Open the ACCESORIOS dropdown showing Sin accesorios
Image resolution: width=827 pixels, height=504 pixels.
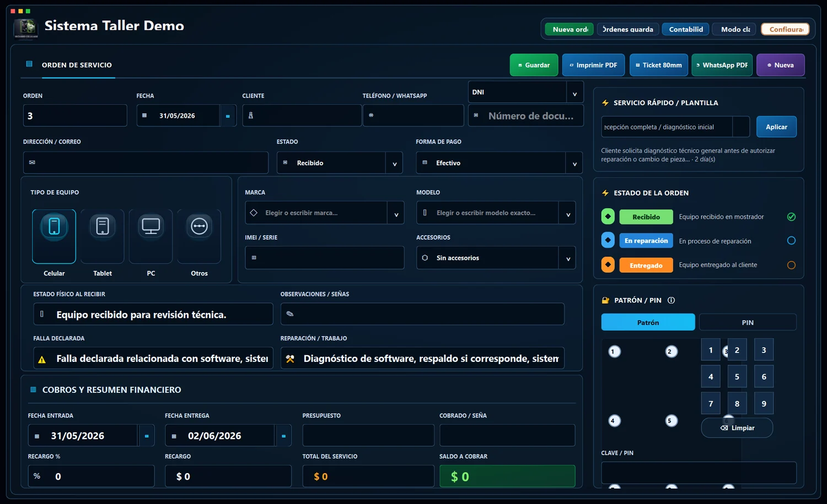(x=496, y=258)
